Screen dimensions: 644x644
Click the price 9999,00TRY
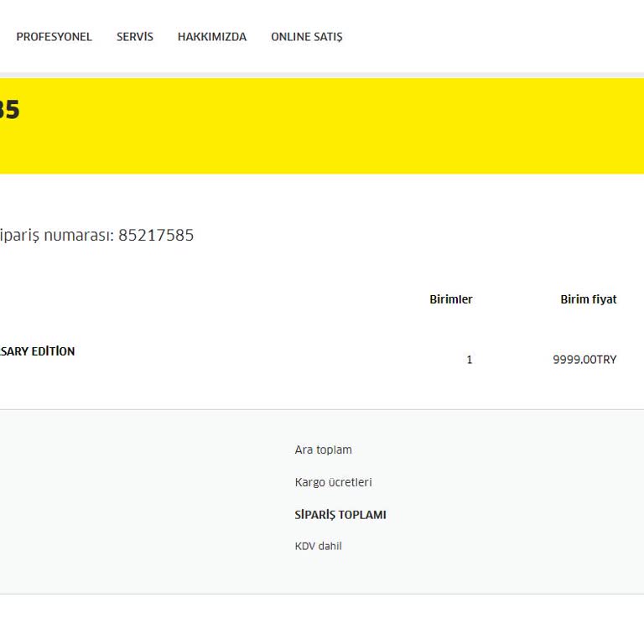coord(584,360)
